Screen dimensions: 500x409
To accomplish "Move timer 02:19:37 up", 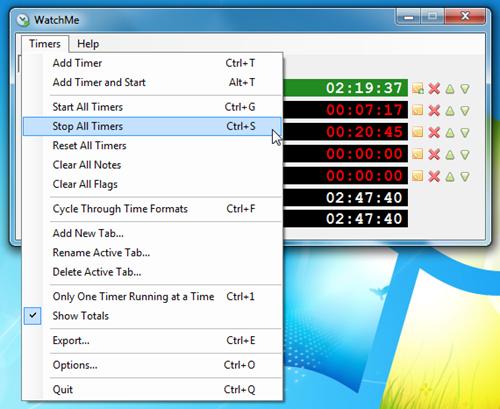I will pyautogui.click(x=450, y=89).
